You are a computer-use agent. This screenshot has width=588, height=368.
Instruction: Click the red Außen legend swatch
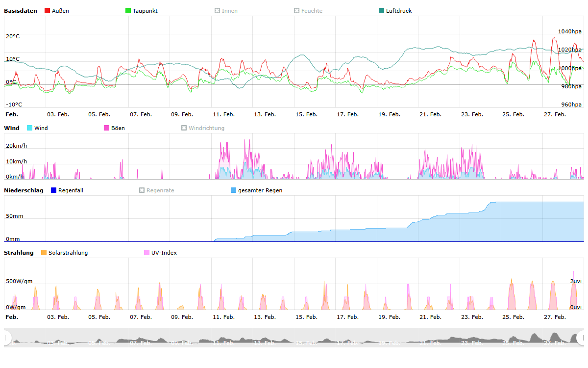(x=47, y=11)
